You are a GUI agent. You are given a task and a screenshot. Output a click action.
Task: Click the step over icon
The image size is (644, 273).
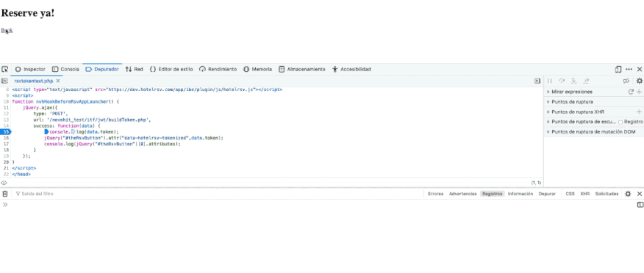click(x=562, y=81)
